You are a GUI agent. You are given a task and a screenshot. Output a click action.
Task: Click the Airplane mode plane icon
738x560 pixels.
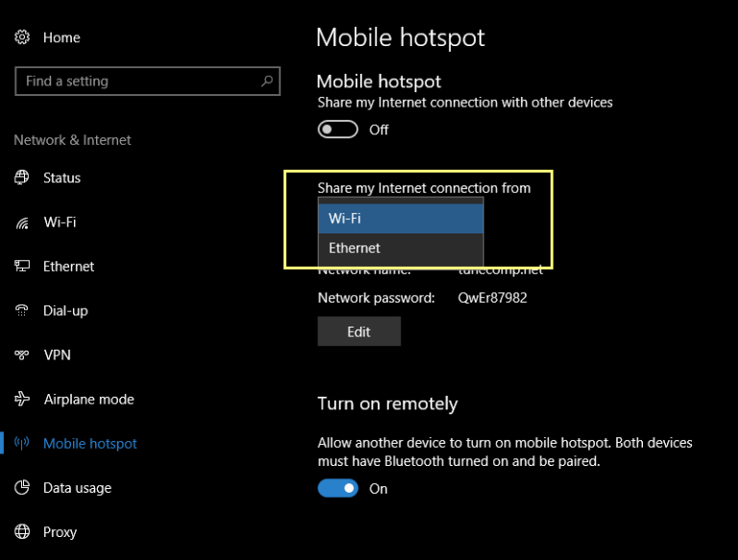point(22,399)
